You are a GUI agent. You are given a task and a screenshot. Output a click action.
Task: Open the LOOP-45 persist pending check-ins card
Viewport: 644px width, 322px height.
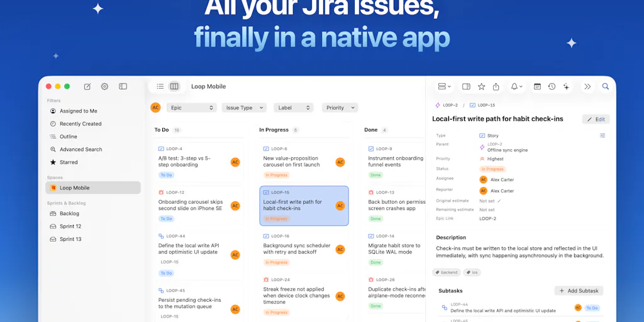pos(199,303)
